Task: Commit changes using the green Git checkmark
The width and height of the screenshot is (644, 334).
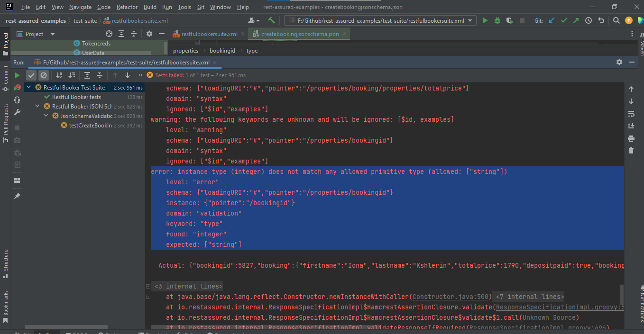Action: (563, 20)
